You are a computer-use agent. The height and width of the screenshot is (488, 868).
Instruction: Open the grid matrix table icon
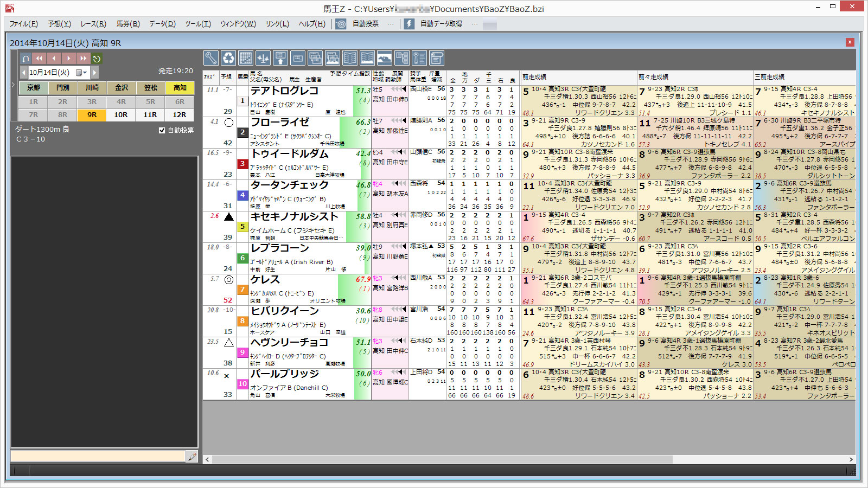246,58
